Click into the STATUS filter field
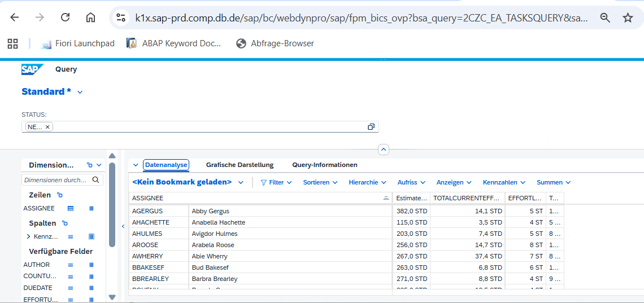The image size is (644, 303). (x=200, y=127)
